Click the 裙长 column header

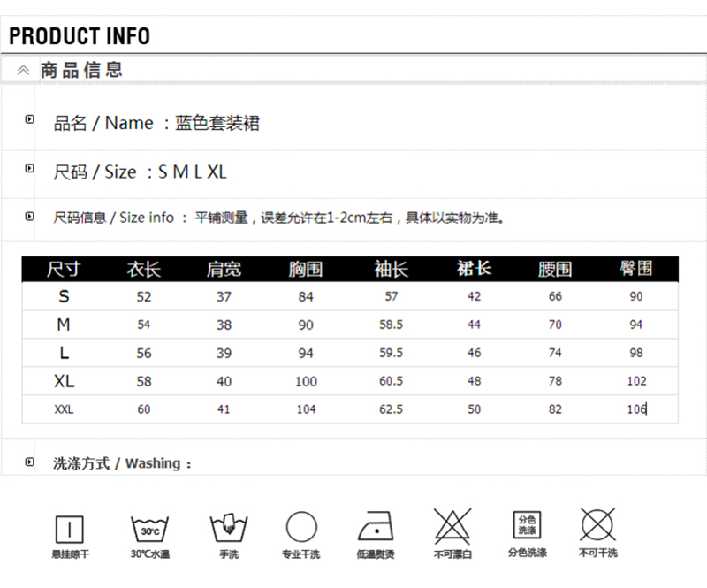pos(474,269)
